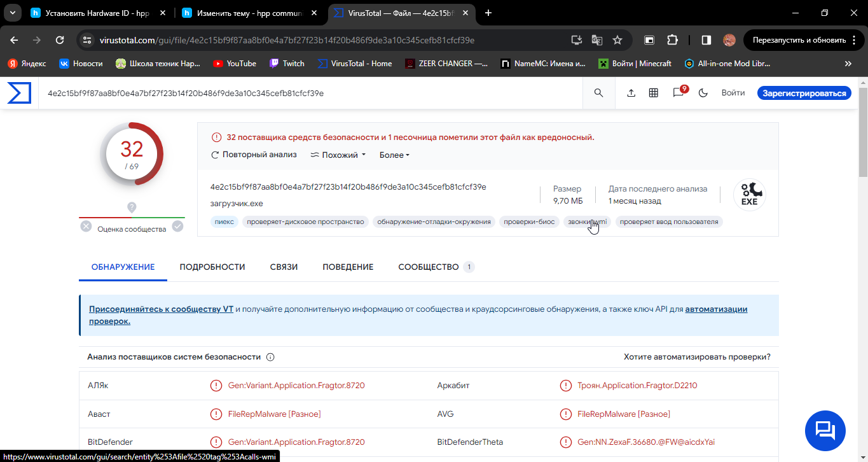Click the Зарегистрироваться button
The height and width of the screenshot is (462, 868).
(x=804, y=93)
